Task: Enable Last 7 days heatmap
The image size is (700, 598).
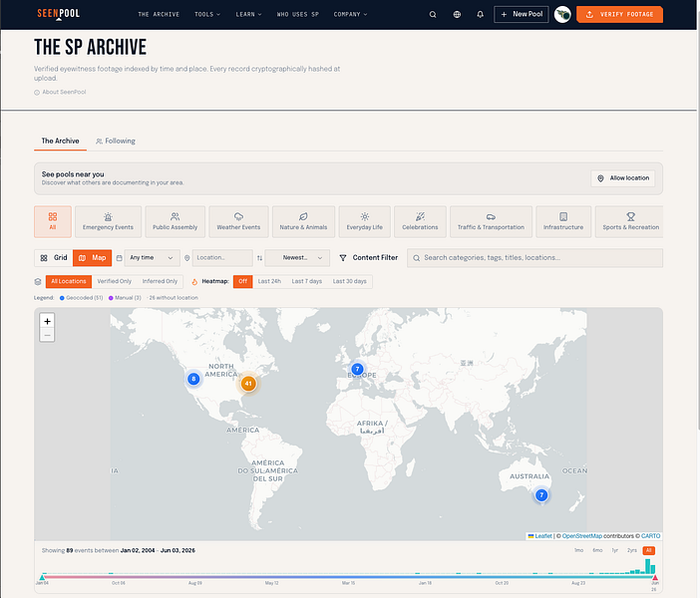Action: [307, 281]
